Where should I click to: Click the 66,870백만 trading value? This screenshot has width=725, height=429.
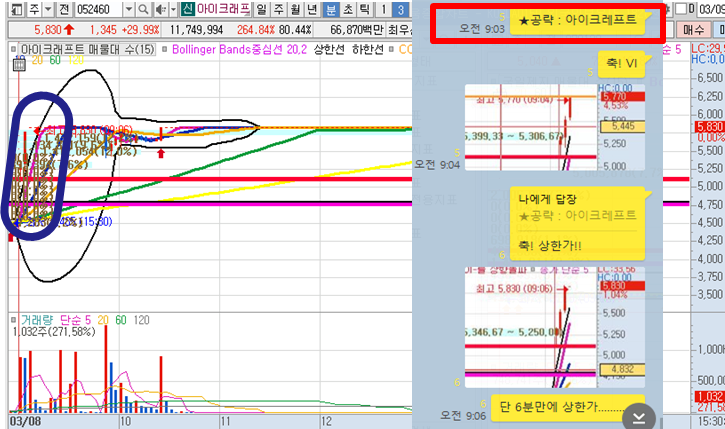[356, 30]
